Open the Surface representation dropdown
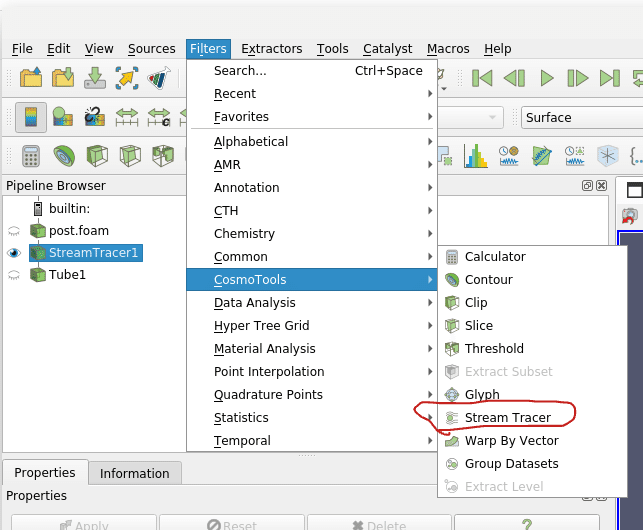The height and width of the screenshot is (530, 643). point(582,118)
